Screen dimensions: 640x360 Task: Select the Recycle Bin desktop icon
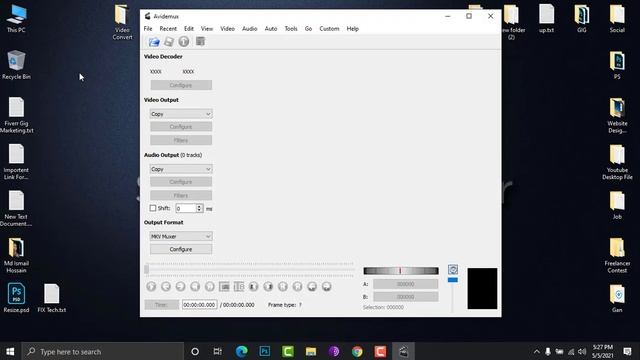(x=16, y=64)
